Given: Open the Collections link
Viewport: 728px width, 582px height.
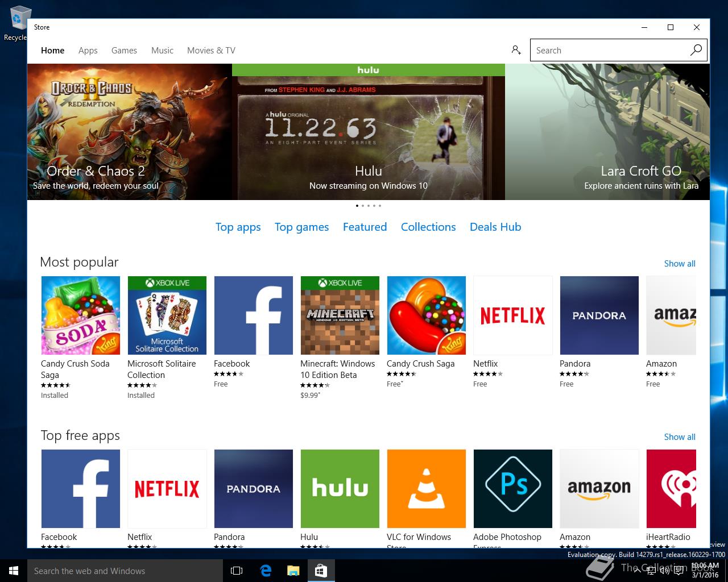Looking at the screenshot, I should (x=428, y=227).
